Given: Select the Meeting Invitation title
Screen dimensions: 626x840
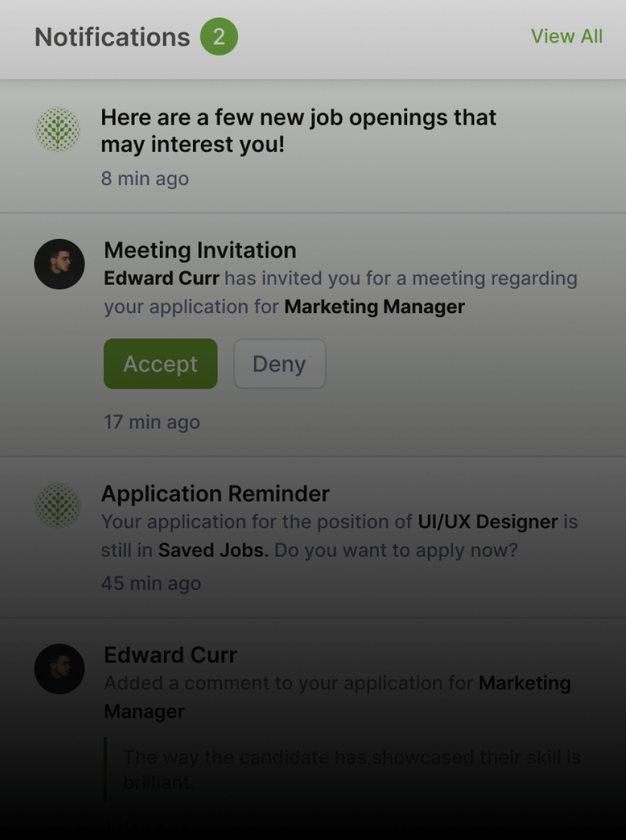Looking at the screenshot, I should pyautogui.click(x=200, y=250).
